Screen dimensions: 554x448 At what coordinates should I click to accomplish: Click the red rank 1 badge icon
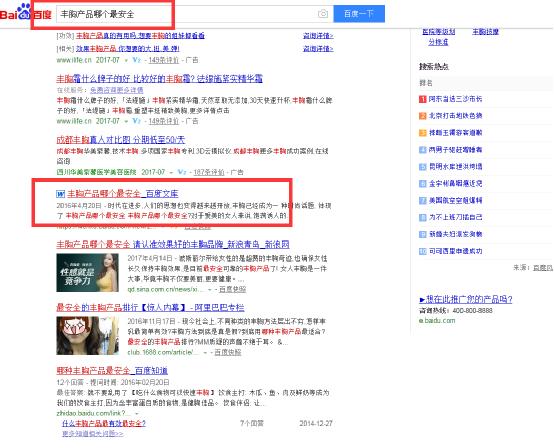click(x=423, y=99)
